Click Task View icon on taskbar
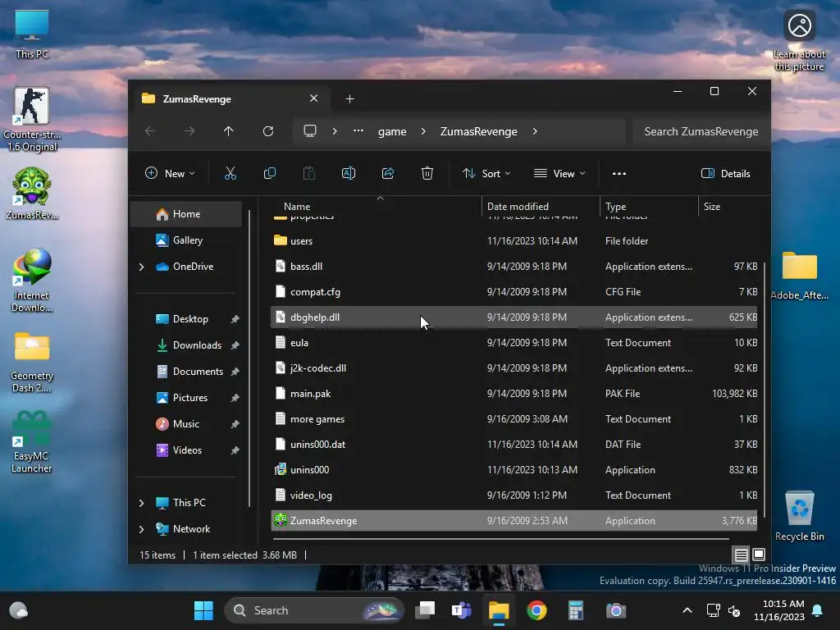The width and height of the screenshot is (840, 630). [x=426, y=610]
